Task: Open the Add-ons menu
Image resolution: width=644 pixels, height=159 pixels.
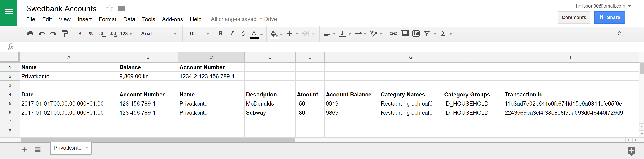Action: point(172,19)
